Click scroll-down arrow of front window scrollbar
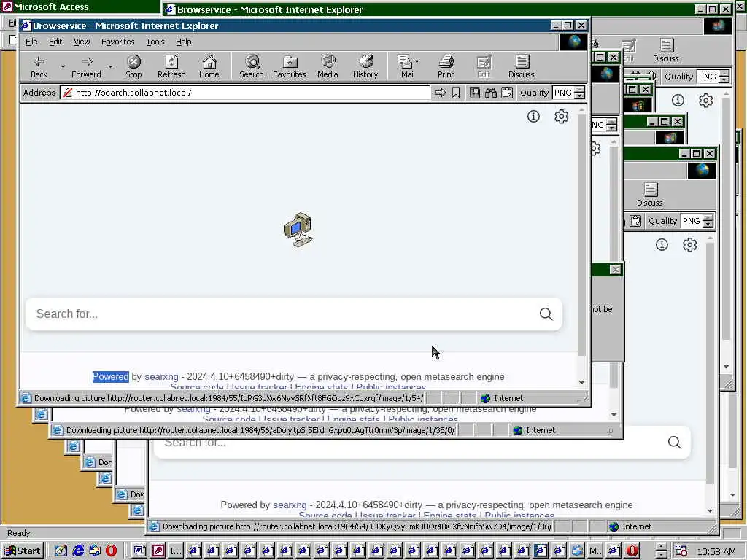 coord(581,382)
